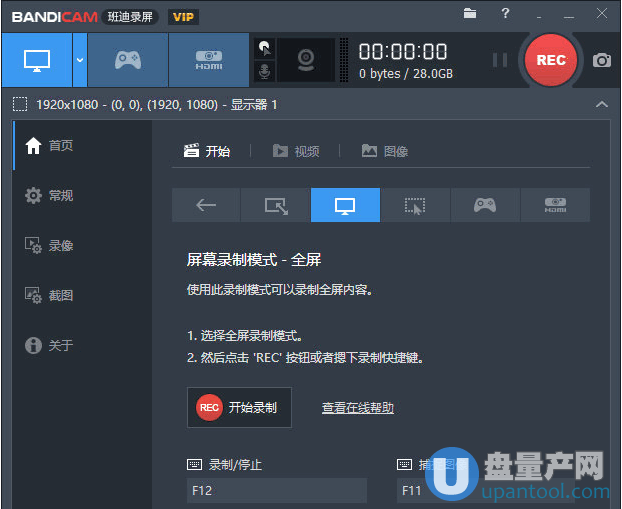Open the 查看在线帮助 link
The height and width of the screenshot is (509, 622).
coord(357,408)
